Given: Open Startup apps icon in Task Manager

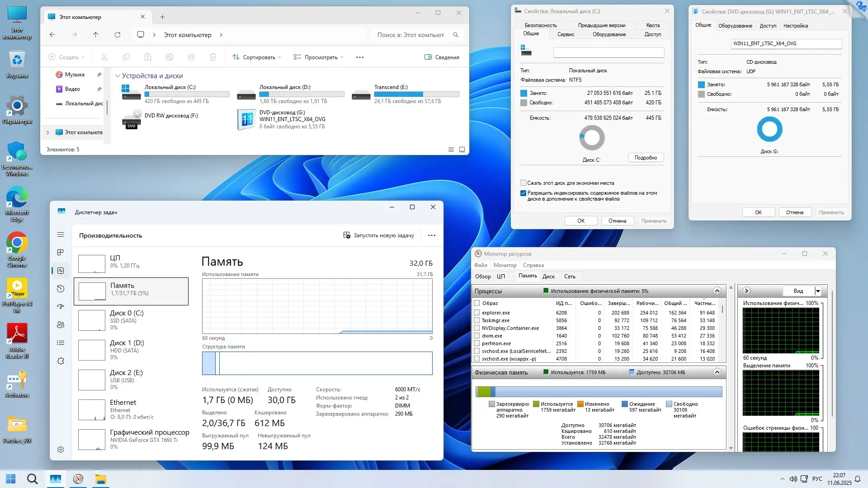Looking at the screenshot, I should pyautogui.click(x=61, y=307).
